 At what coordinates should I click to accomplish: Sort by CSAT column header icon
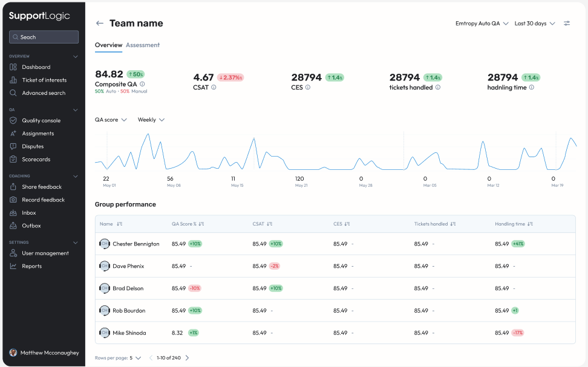point(269,224)
